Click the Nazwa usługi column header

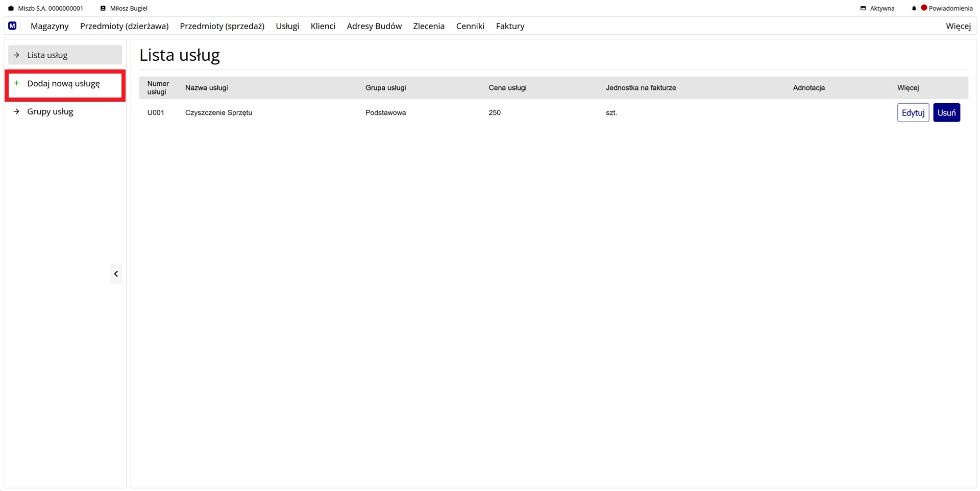[x=206, y=88]
